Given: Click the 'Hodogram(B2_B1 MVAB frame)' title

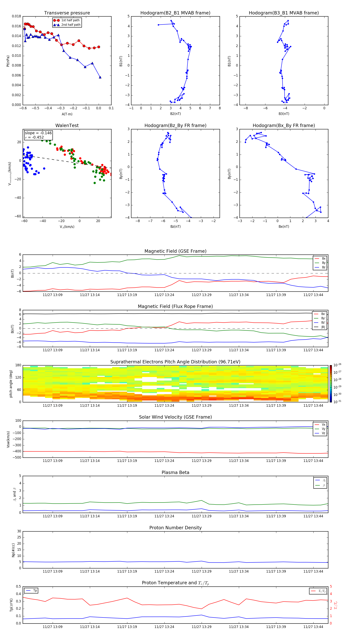Looking at the screenshot, I should [x=175, y=13].
